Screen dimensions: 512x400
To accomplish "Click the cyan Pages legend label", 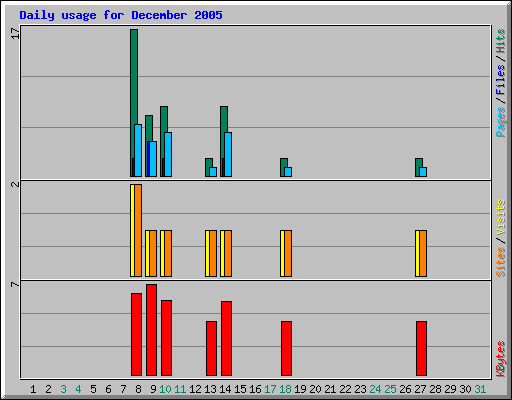I will coord(500,122).
